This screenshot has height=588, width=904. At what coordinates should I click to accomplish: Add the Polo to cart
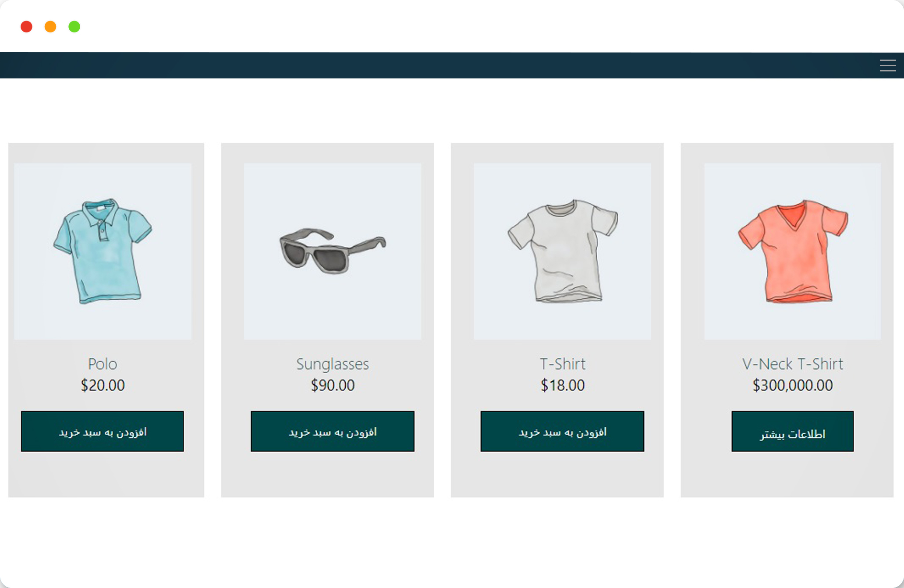pos(103,431)
